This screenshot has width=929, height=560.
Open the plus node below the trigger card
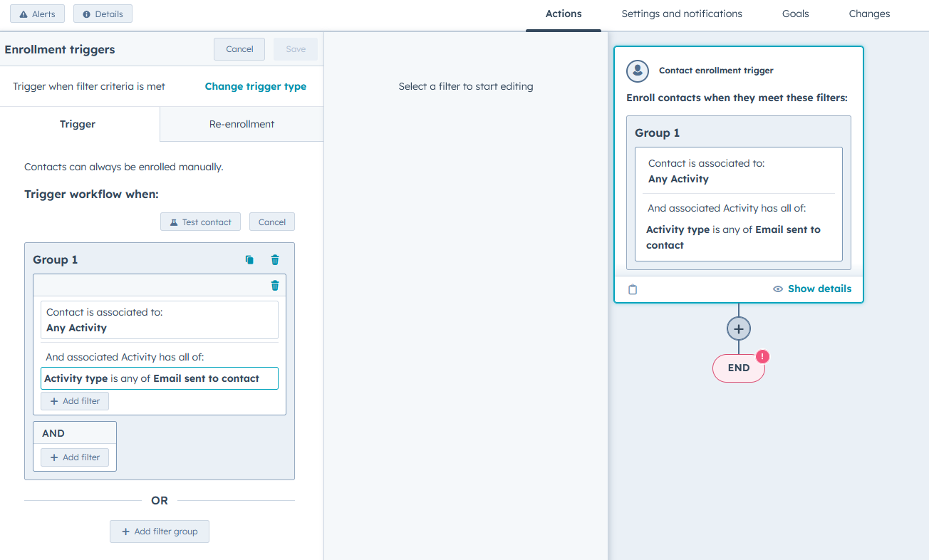click(738, 328)
